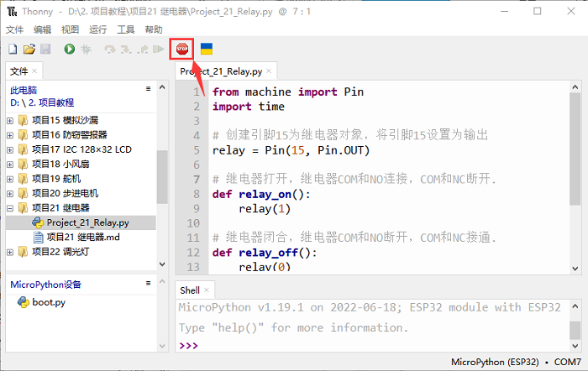Image resolution: width=588 pixels, height=371 pixels.
Task: Click the Save floppy disk icon
Action: pos(45,50)
